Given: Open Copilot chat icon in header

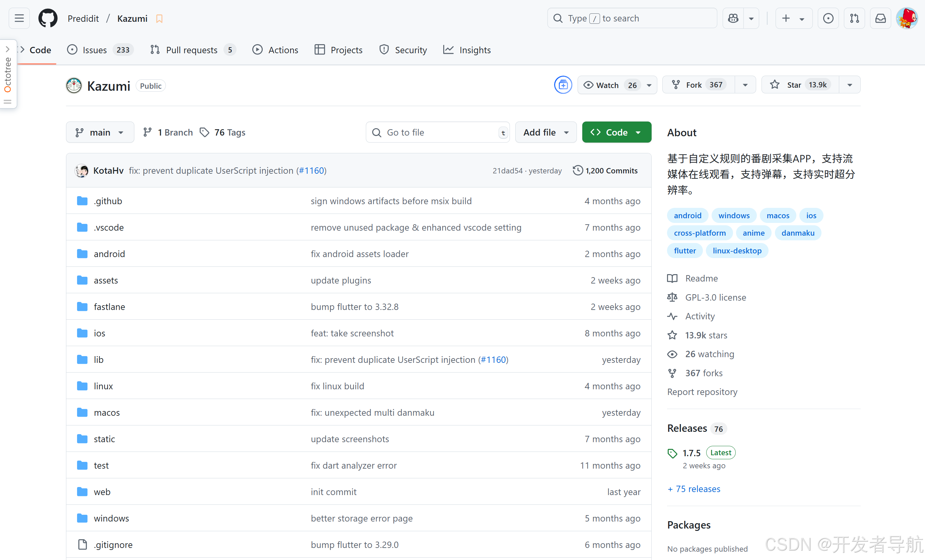Looking at the screenshot, I should tap(733, 18).
